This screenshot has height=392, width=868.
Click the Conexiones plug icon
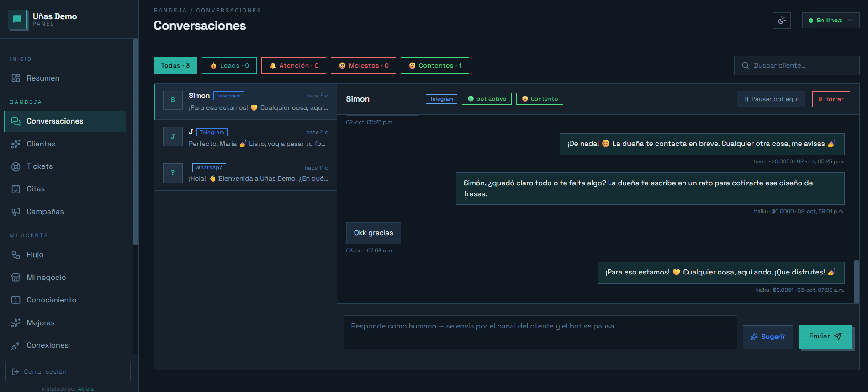pyautogui.click(x=16, y=345)
